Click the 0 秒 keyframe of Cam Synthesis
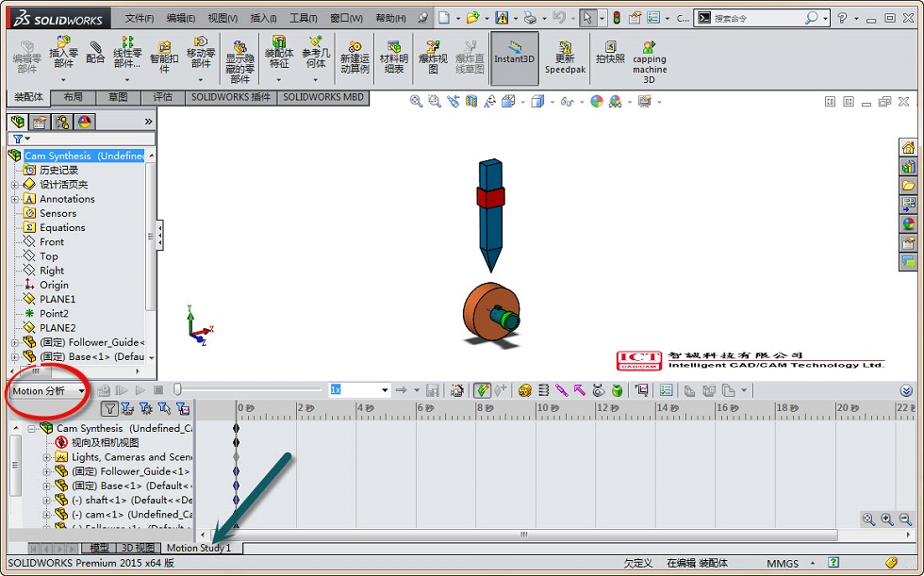This screenshot has width=924, height=576. pos(236,428)
